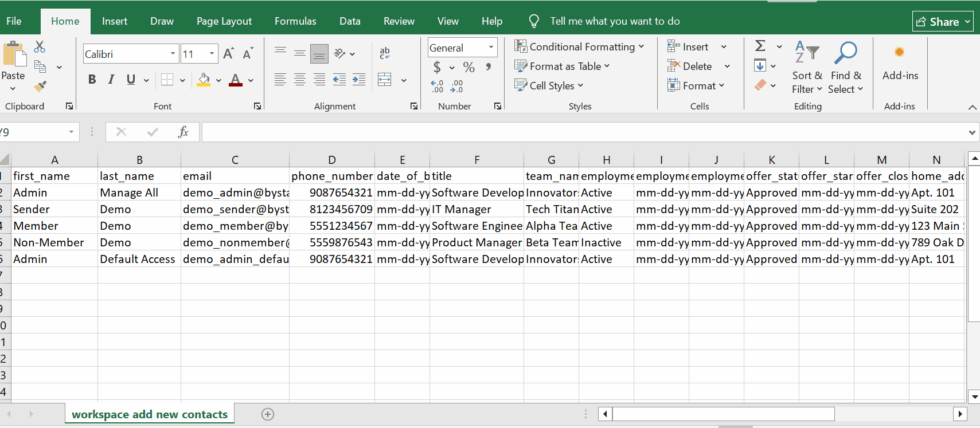
Task: Click Tell me what you want to do
Action: click(615, 21)
